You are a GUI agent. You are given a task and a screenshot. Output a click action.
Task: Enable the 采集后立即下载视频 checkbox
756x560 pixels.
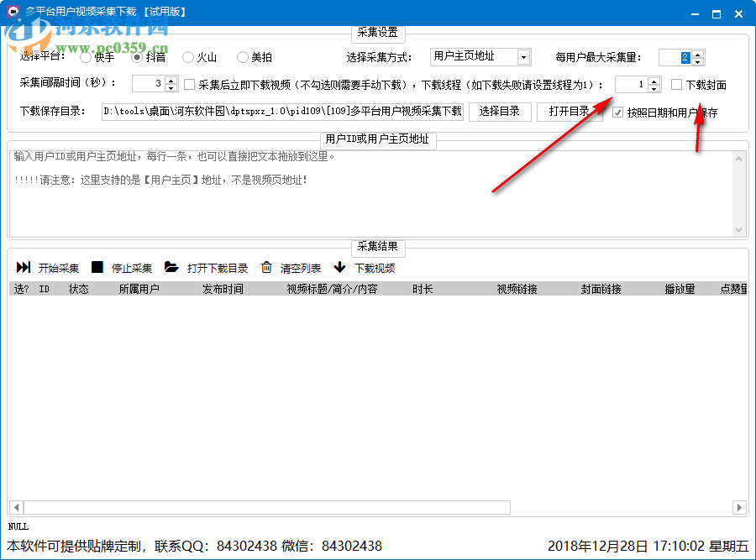coord(190,84)
